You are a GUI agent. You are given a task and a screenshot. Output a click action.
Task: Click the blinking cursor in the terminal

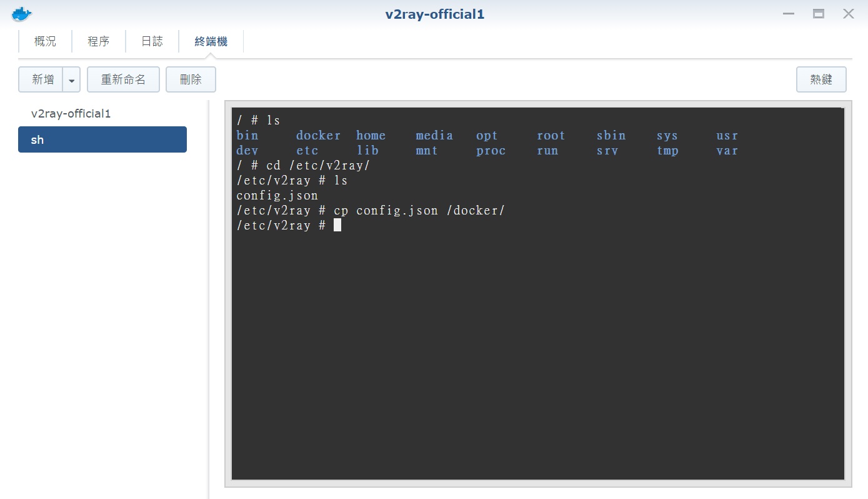[337, 224]
